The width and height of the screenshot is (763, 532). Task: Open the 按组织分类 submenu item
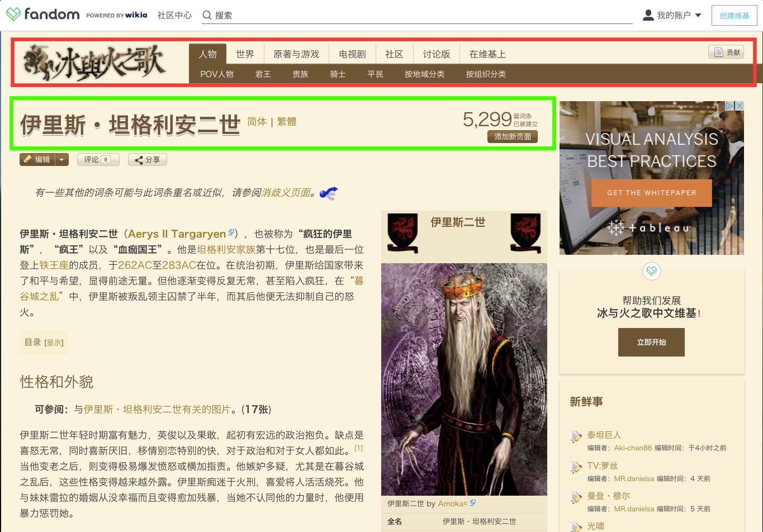pyautogui.click(x=486, y=74)
